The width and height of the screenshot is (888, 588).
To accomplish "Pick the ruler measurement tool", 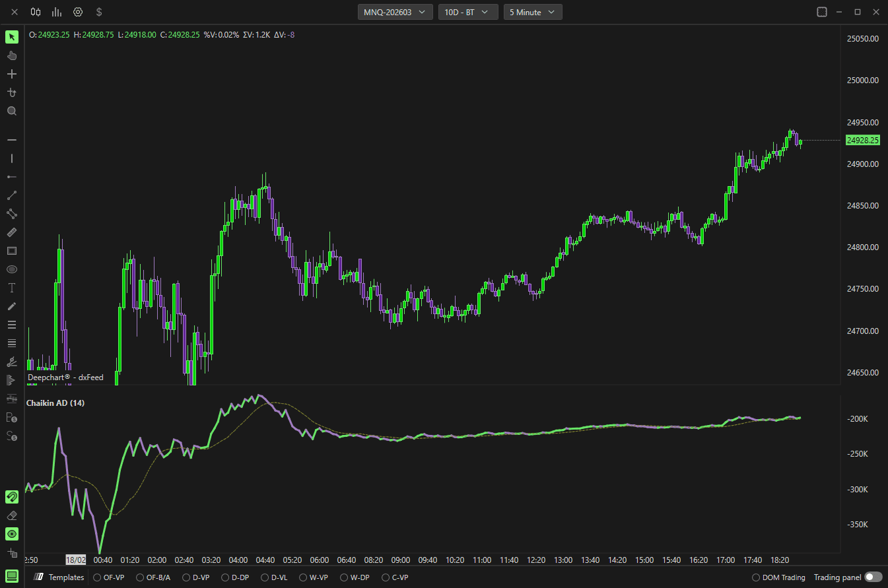I will tap(12, 232).
